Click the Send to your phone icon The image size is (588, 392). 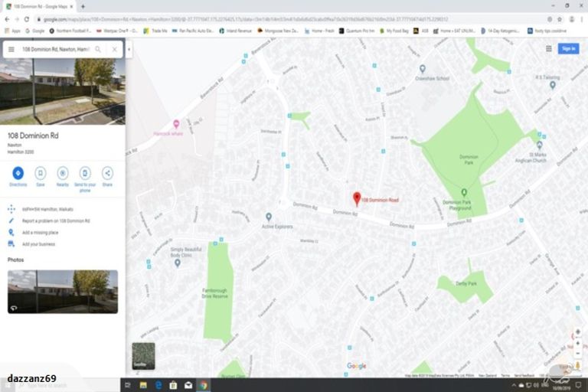(85, 173)
